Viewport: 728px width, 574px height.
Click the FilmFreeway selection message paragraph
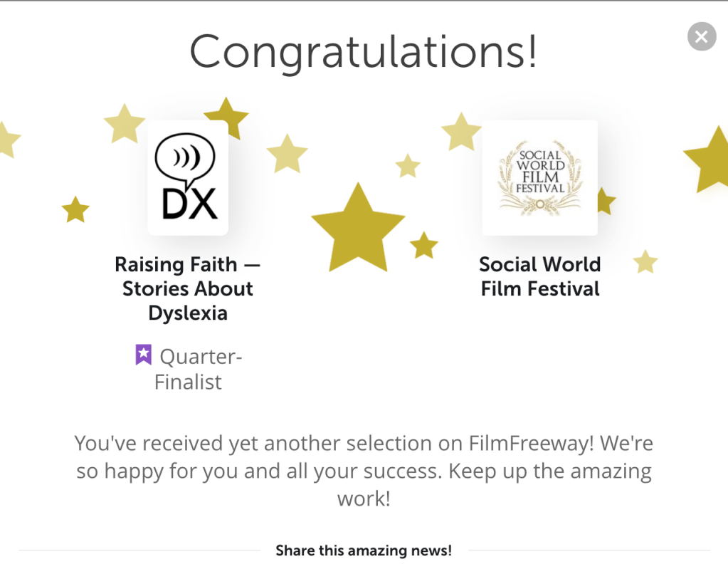click(x=364, y=471)
